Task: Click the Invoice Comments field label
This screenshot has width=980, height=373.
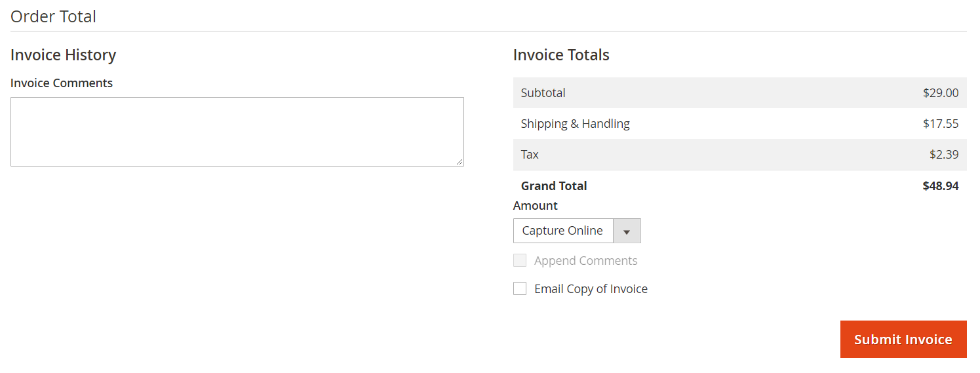Action: point(62,83)
